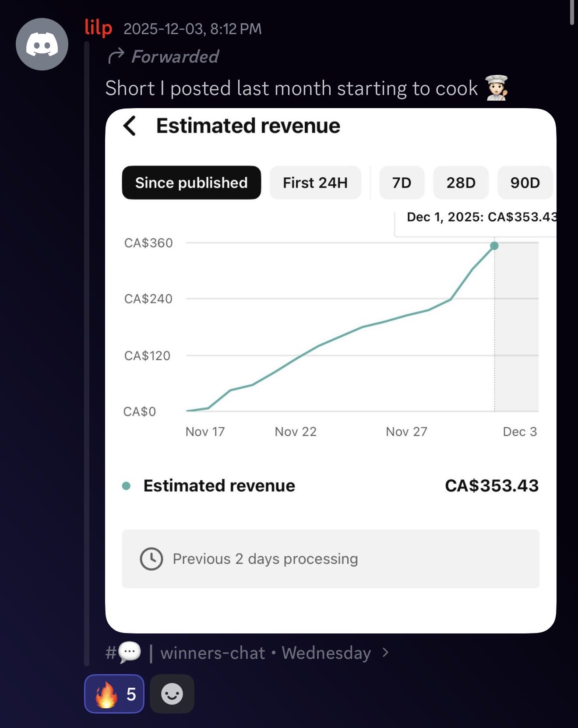
Task: Open the winners-chat channel link
Action: point(213,653)
